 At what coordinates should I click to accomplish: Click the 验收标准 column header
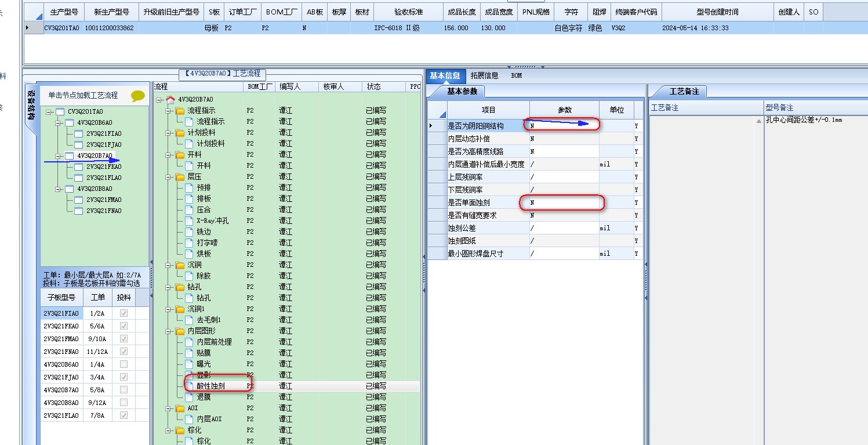(x=408, y=12)
